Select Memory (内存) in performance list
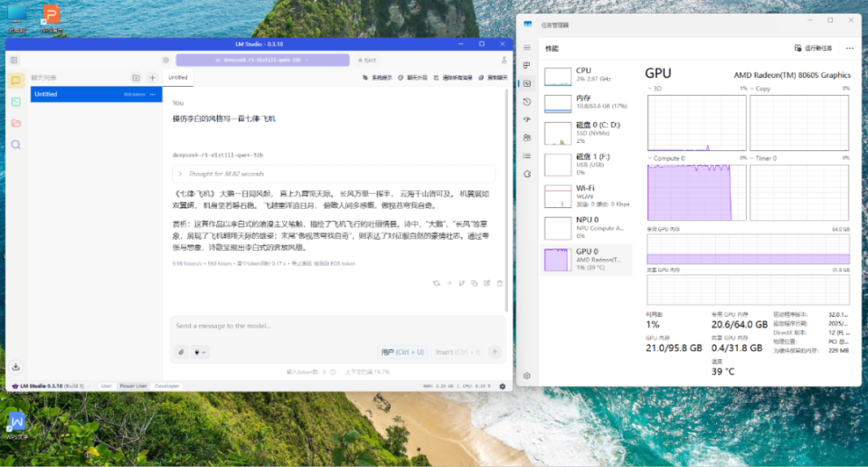Image resolution: width=868 pixels, height=467 pixels. (x=586, y=102)
